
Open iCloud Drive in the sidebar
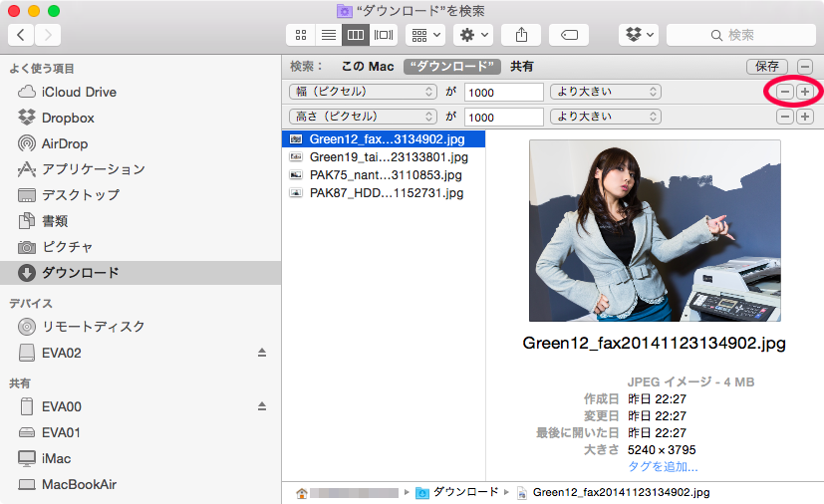click(140, 92)
